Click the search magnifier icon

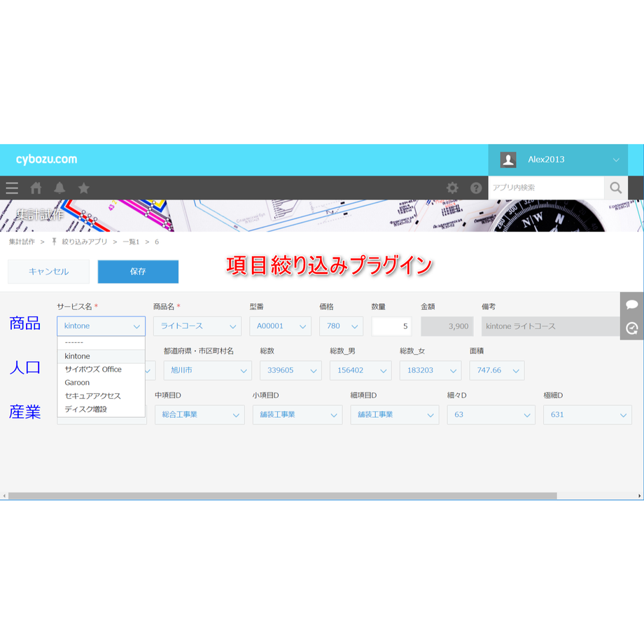[616, 188]
